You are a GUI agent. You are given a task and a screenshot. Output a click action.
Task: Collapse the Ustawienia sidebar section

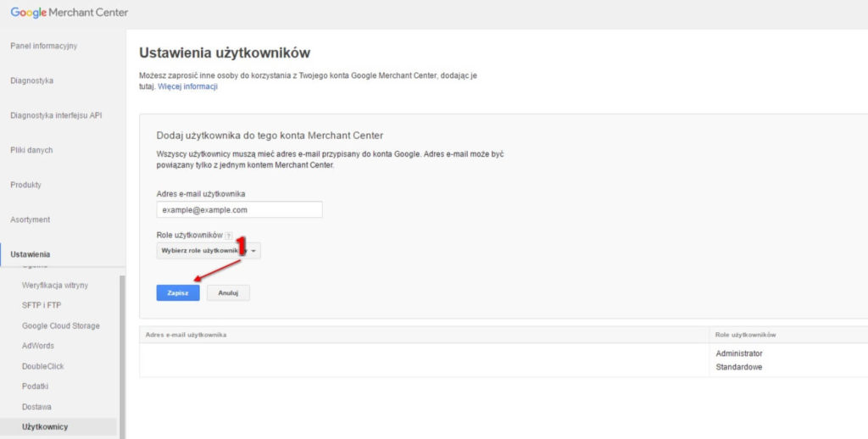coord(30,254)
